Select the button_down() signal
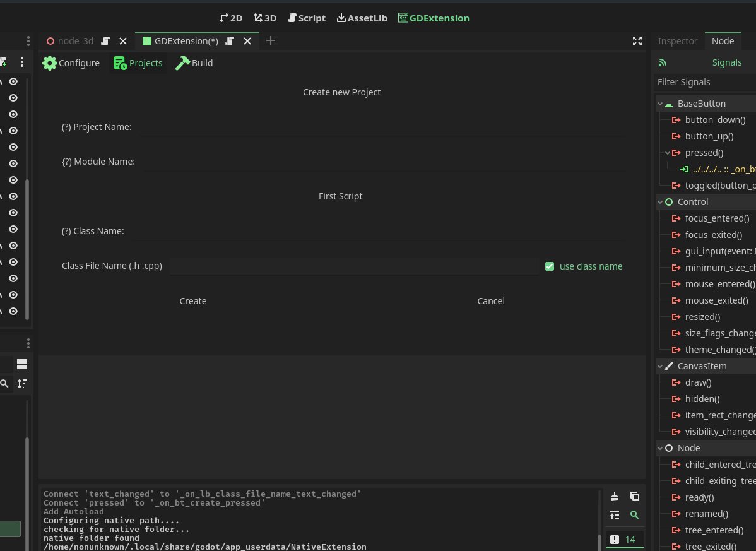 click(714, 120)
